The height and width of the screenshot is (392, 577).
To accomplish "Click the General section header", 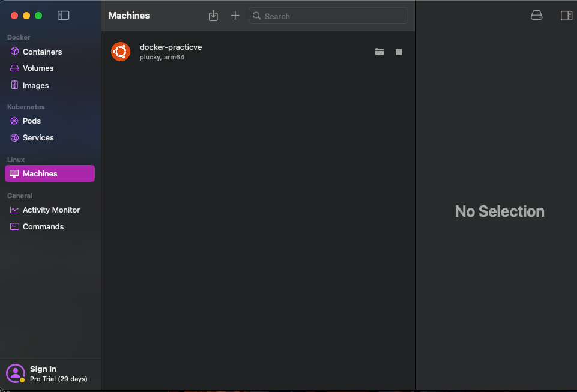I will click(20, 196).
